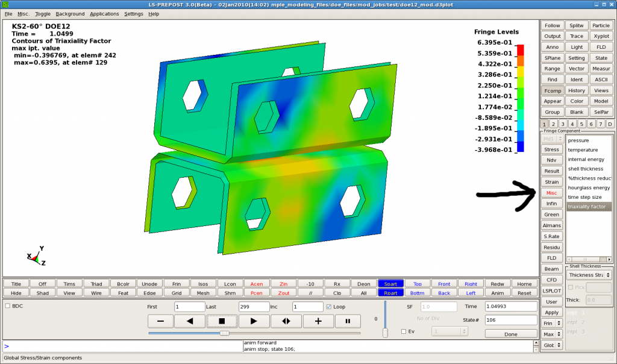Open the Glob dropdown

click(552, 345)
